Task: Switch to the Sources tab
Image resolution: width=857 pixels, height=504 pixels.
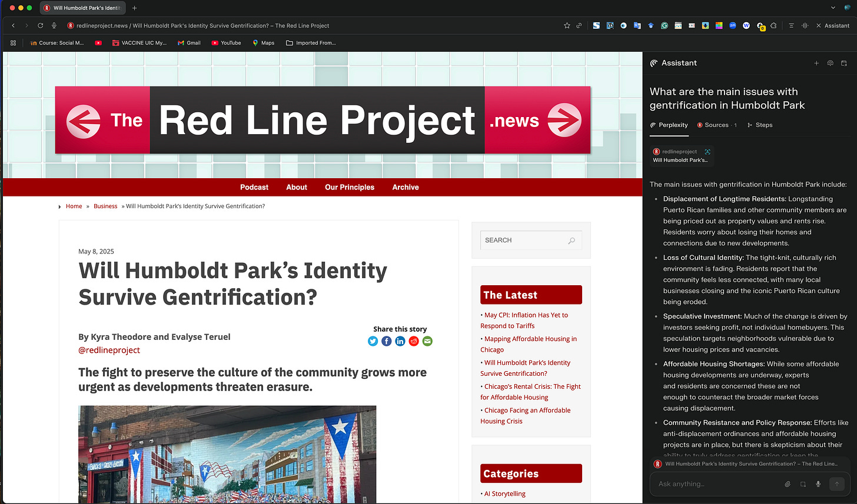Action: [716, 125]
